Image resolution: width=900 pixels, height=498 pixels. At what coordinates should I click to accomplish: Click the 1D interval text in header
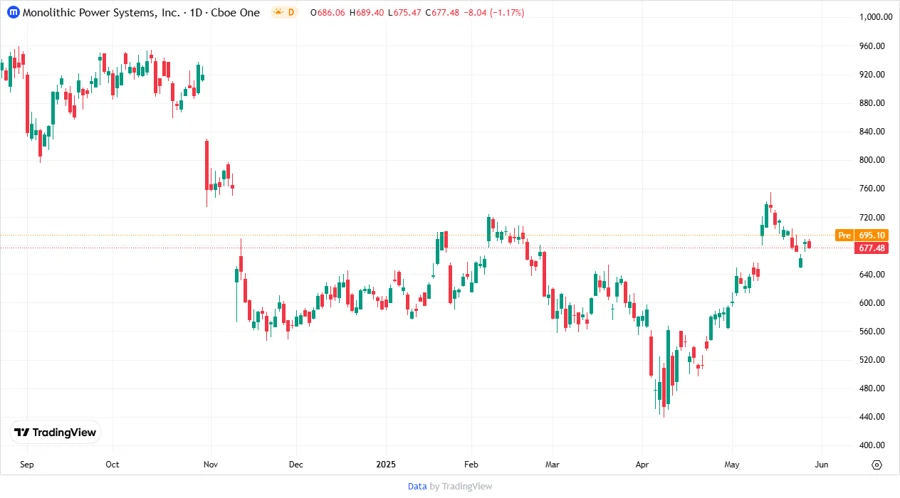[x=196, y=12]
